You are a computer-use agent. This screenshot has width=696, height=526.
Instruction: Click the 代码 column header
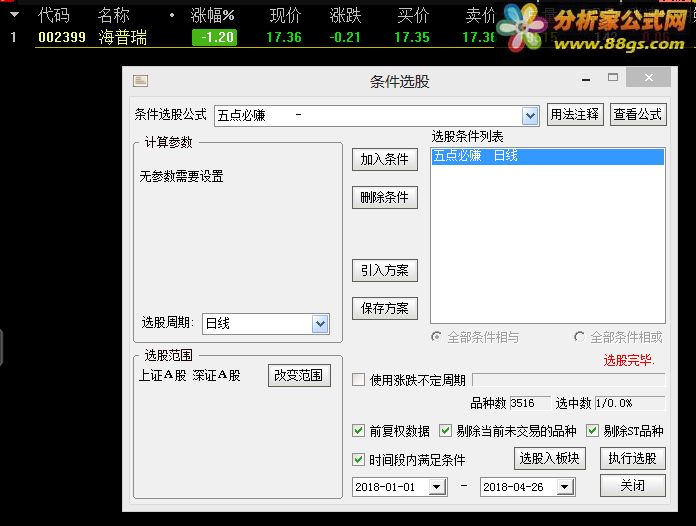[54, 16]
